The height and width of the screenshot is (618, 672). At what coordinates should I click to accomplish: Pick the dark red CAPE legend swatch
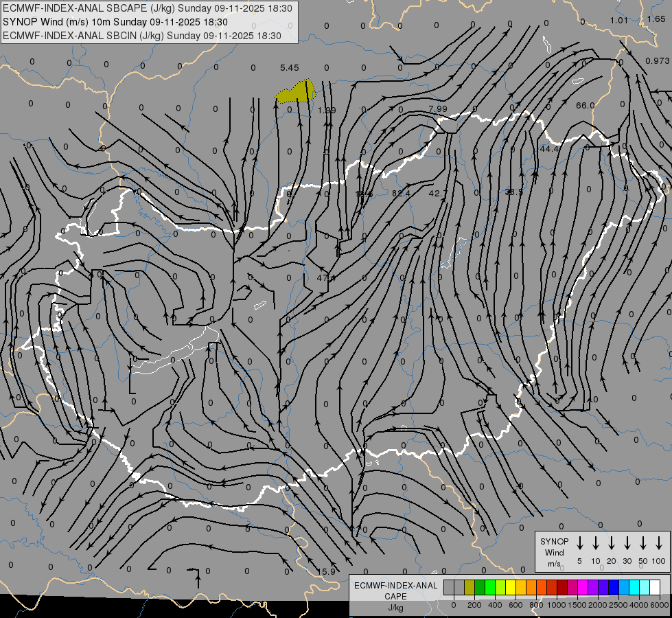[x=563, y=588]
